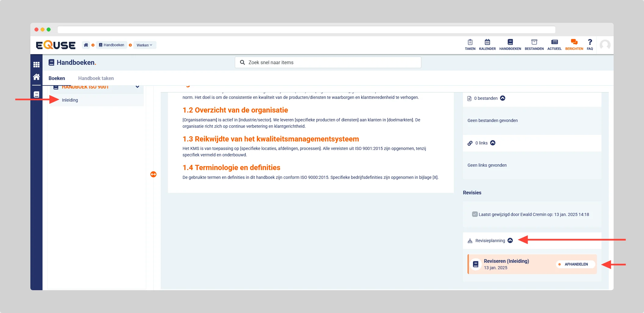
Task: Switch to the Handboek taken tab
Action: tap(96, 78)
